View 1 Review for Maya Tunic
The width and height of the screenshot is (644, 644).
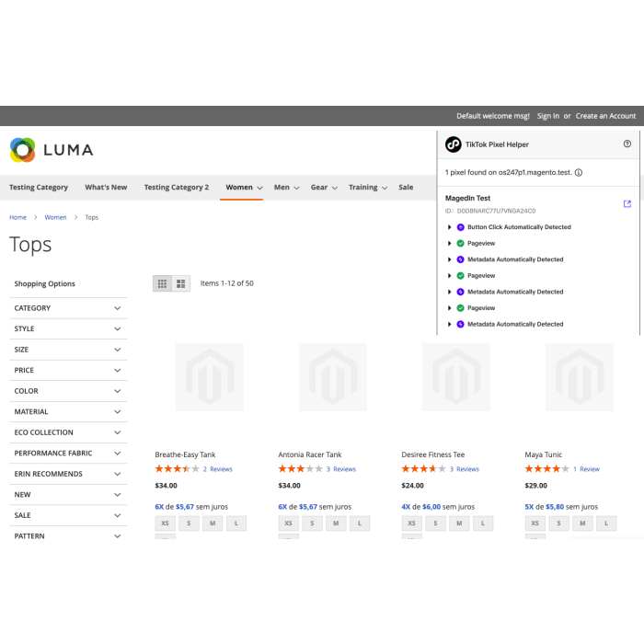(587, 469)
